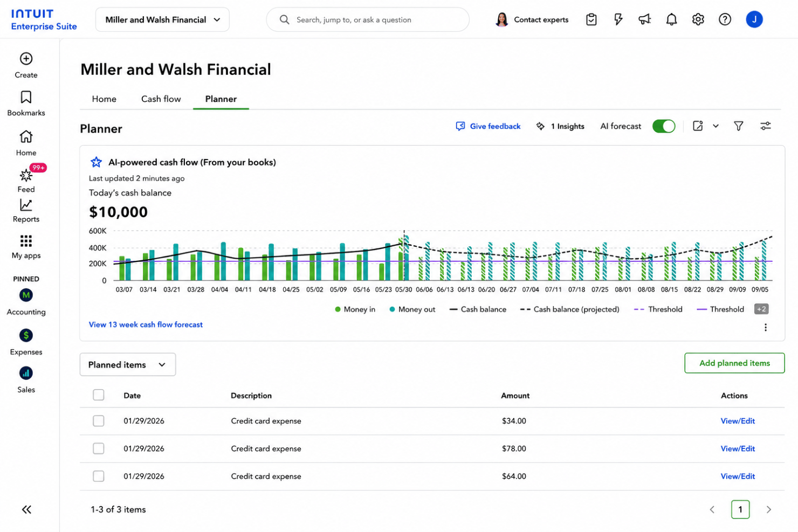The image size is (798, 532).
Task: Collapse the left sidebar with double chevron
Action: [26, 509]
